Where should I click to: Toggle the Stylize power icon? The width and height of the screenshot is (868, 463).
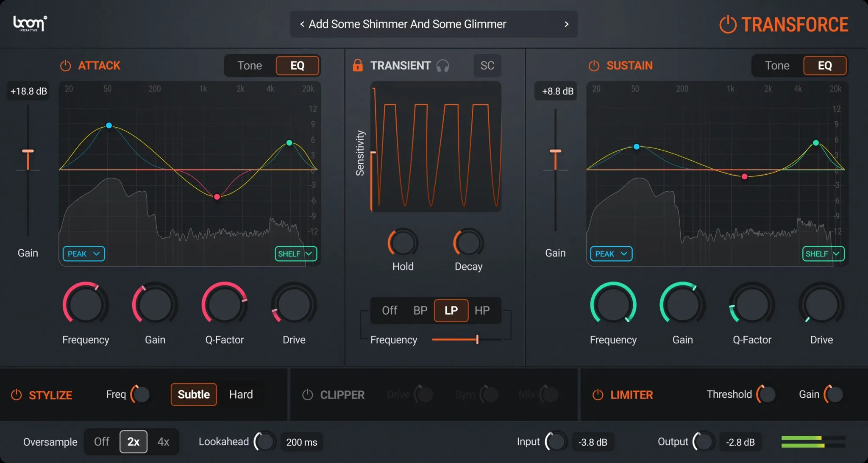(16, 395)
